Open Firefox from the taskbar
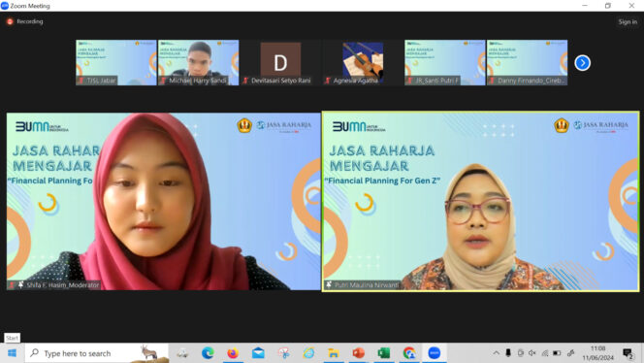The width and height of the screenshot is (644, 363). coord(233,353)
